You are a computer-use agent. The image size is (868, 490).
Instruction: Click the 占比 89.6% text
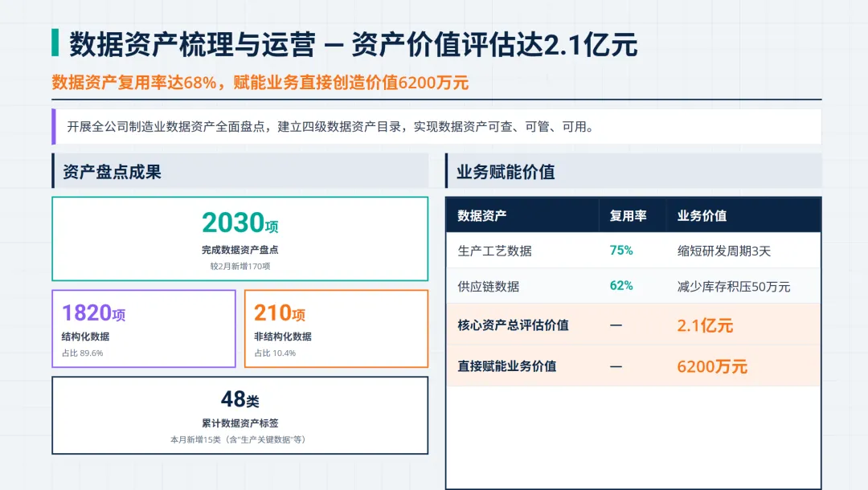[x=82, y=353]
